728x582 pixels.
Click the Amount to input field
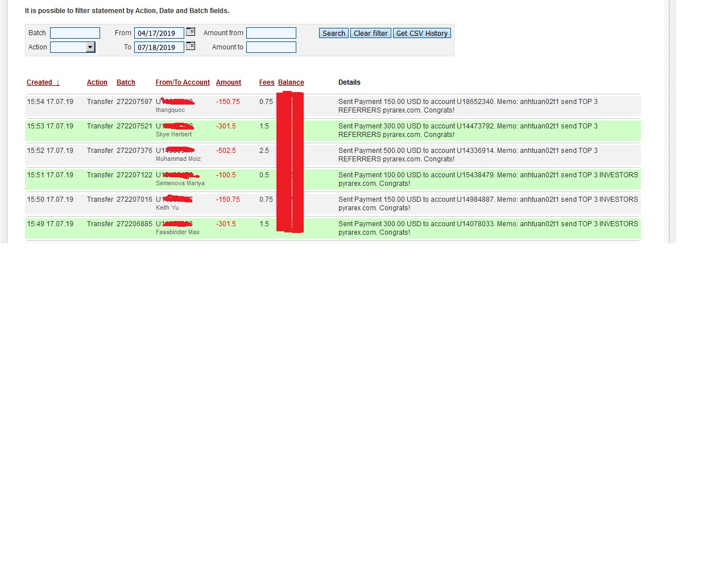coord(271,47)
